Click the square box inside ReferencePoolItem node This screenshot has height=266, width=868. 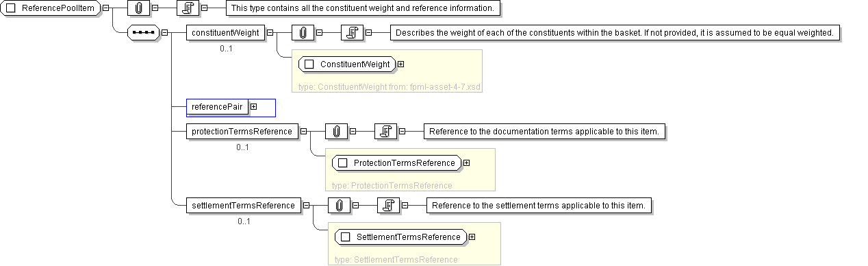click(10, 8)
